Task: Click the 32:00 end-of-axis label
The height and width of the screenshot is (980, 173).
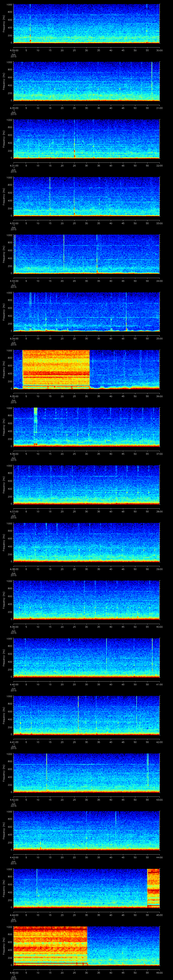Action: [159, 166]
